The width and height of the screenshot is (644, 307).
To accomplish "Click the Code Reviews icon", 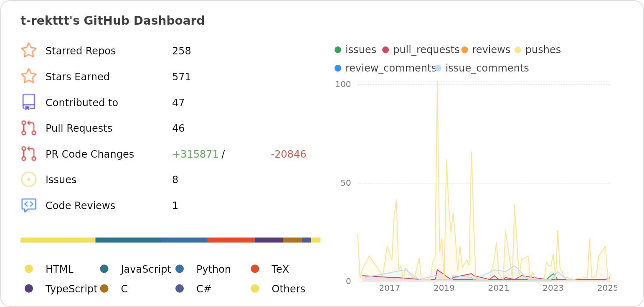I will click(x=29, y=205).
